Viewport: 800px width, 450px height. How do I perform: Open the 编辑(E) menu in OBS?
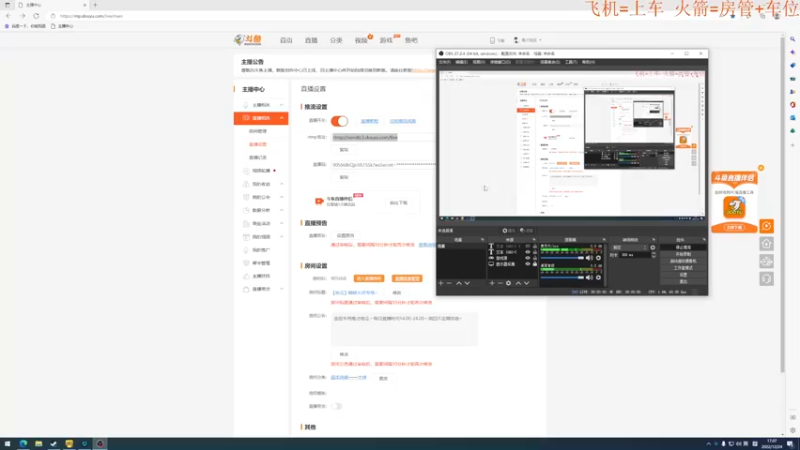click(x=461, y=62)
